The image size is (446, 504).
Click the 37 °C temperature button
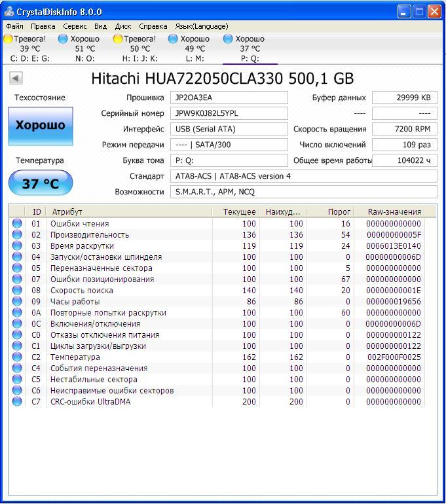41,183
